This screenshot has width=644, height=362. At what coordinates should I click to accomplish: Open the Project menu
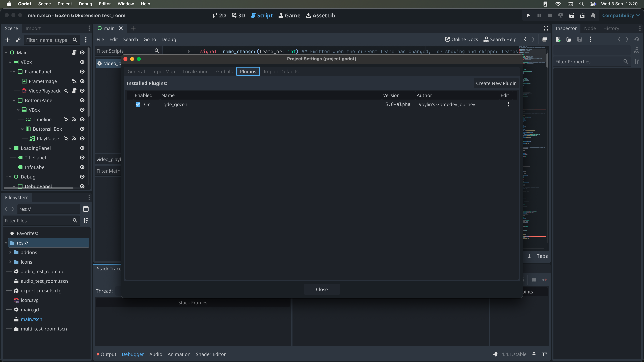[x=65, y=4]
